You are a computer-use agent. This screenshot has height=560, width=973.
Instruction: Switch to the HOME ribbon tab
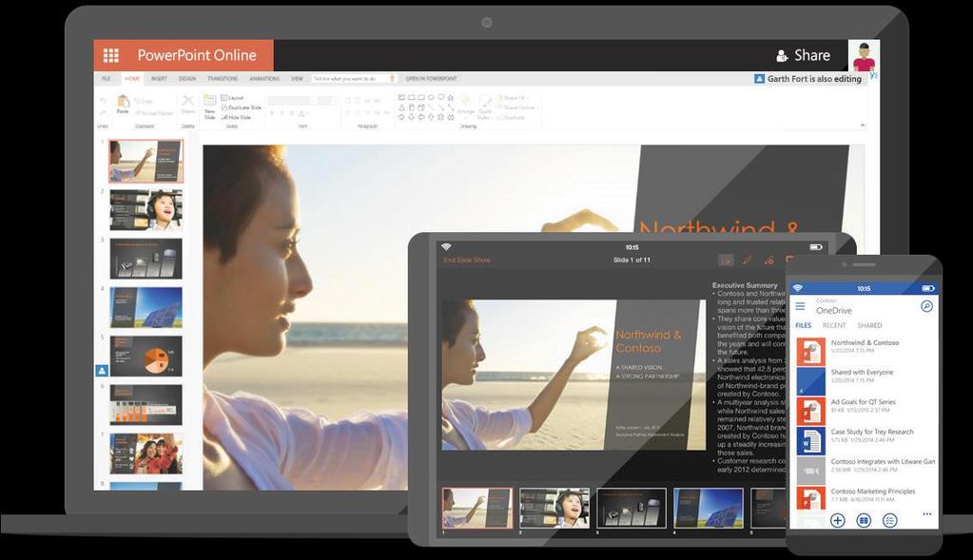click(132, 79)
